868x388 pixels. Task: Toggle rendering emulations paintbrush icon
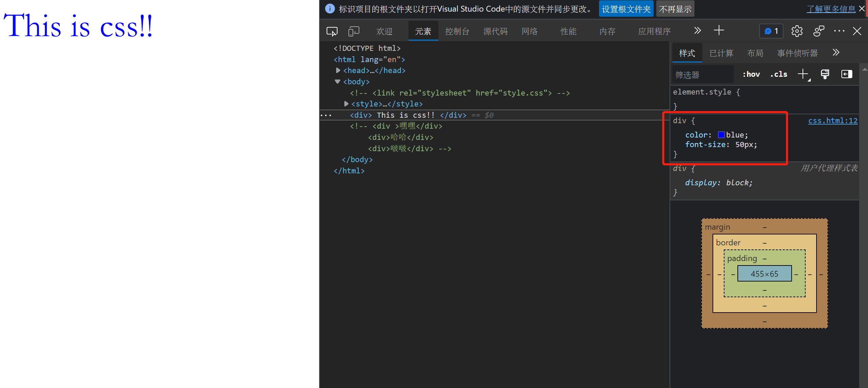tap(825, 74)
